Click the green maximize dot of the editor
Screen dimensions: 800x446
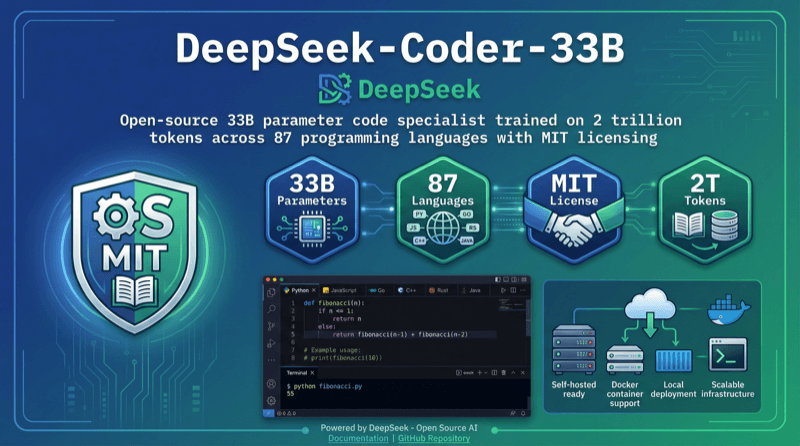click(x=281, y=280)
